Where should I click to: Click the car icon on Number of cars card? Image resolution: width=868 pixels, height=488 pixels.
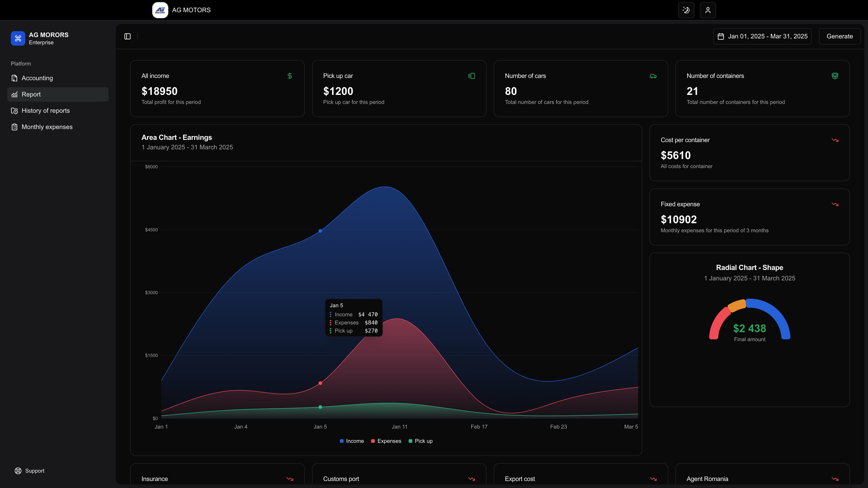point(653,76)
